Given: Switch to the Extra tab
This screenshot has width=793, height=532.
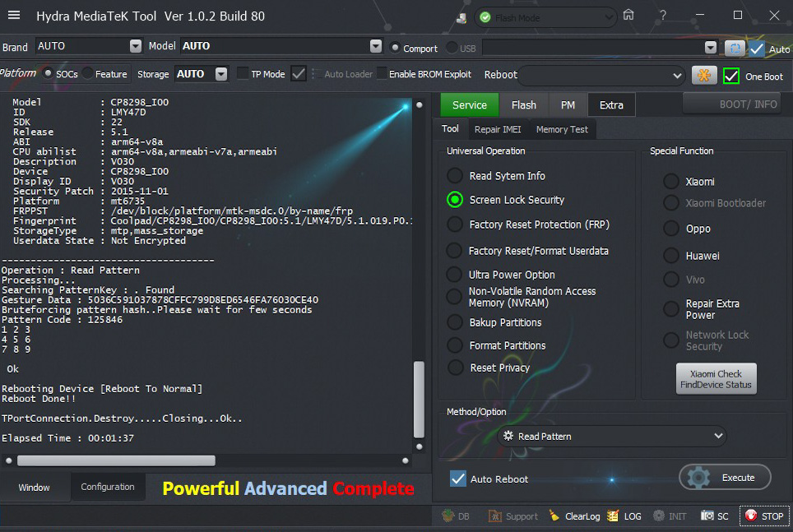Looking at the screenshot, I should pos(611,105).
